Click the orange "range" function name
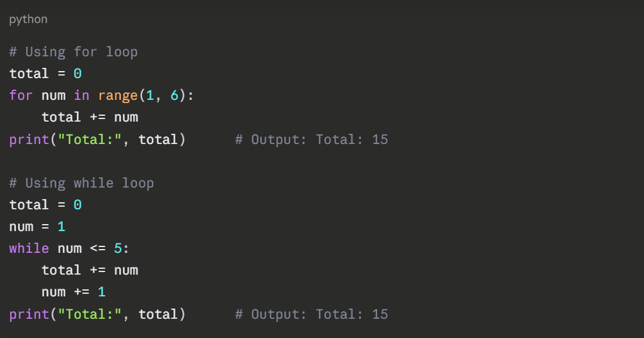This screenshot has height=338, width=644. 118,95
